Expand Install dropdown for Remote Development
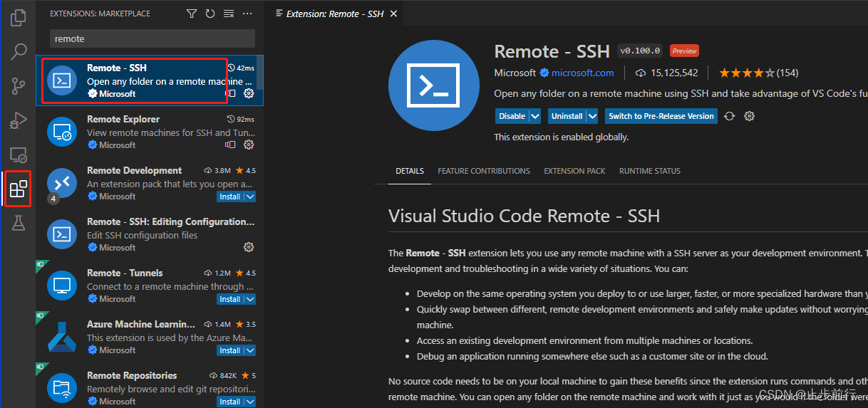The width and height of the screenshot is (868, 408). (x=249, y=197)
